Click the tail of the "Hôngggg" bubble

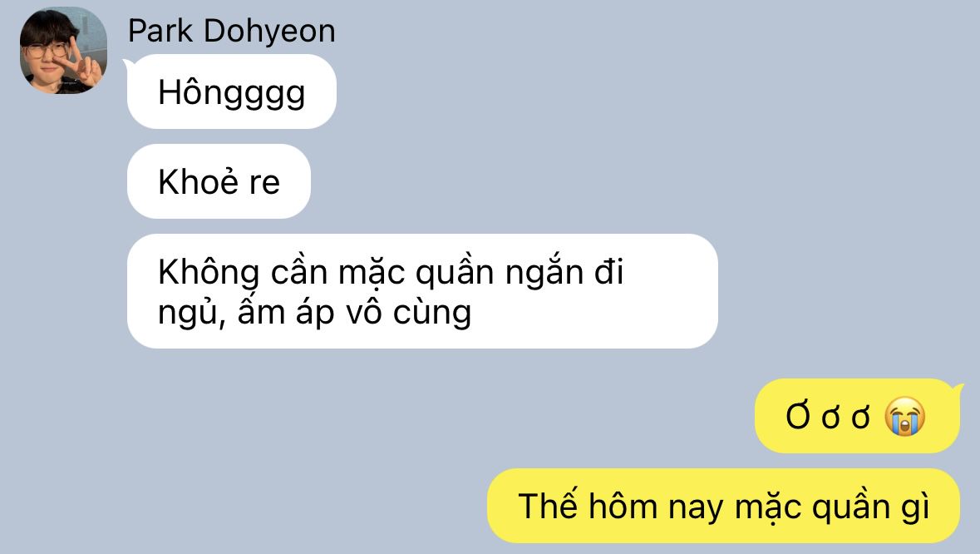click(128, 63)
